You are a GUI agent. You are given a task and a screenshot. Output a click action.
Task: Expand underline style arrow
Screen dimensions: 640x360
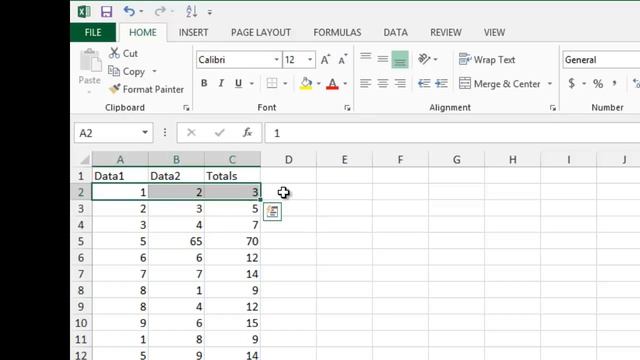click(x=252, y=84)
